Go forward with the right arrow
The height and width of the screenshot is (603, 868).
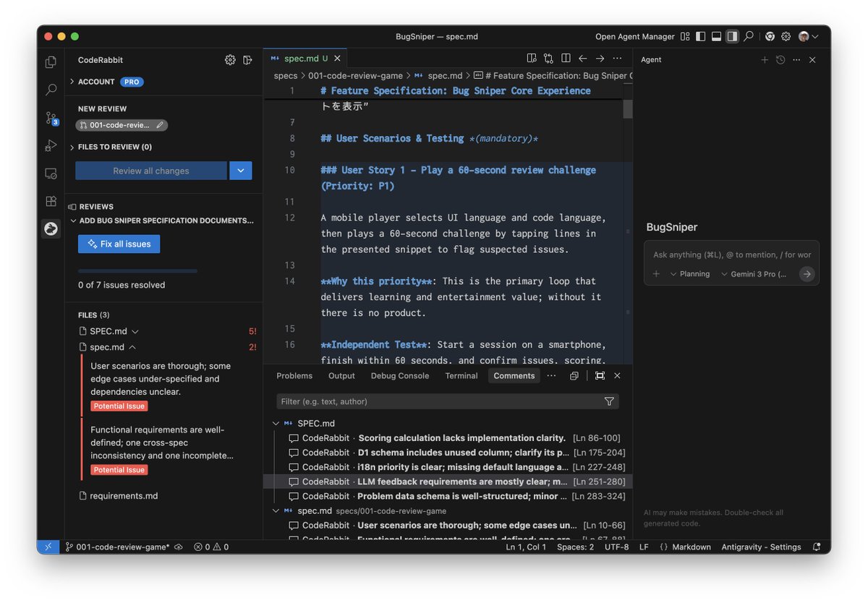tap(600, 59)
